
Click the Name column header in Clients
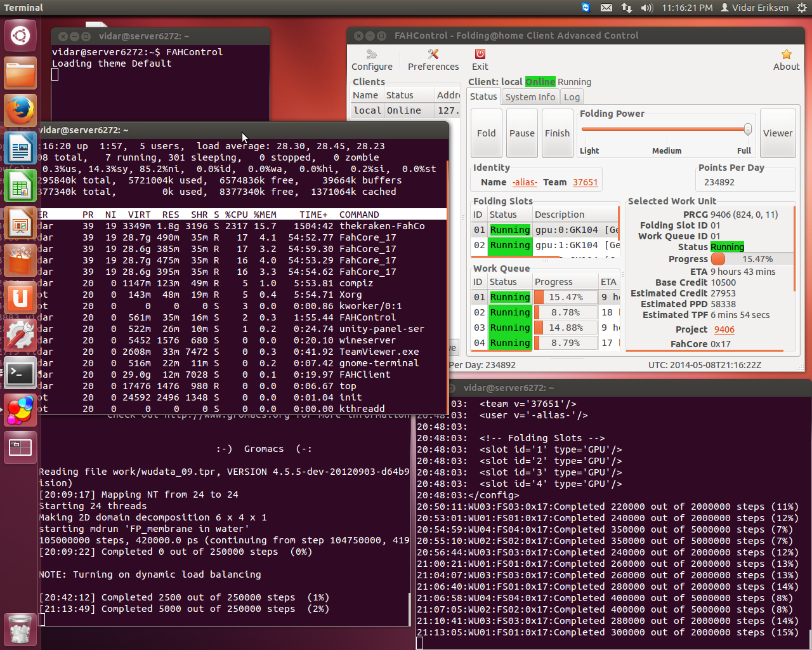367,95
